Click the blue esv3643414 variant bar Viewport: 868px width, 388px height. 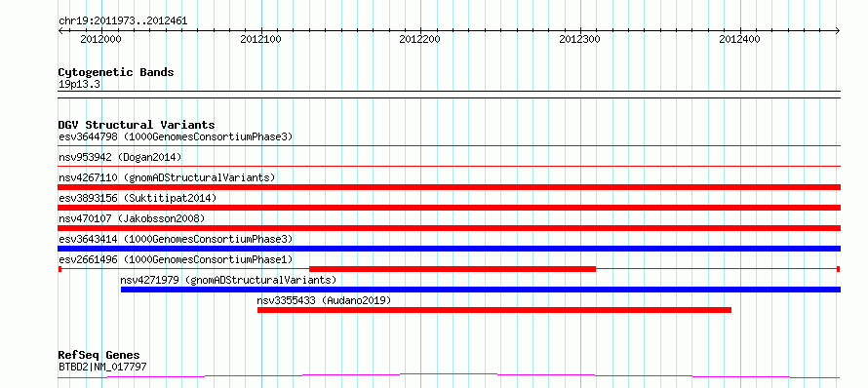pyautogui.click(x=450, y=249)
